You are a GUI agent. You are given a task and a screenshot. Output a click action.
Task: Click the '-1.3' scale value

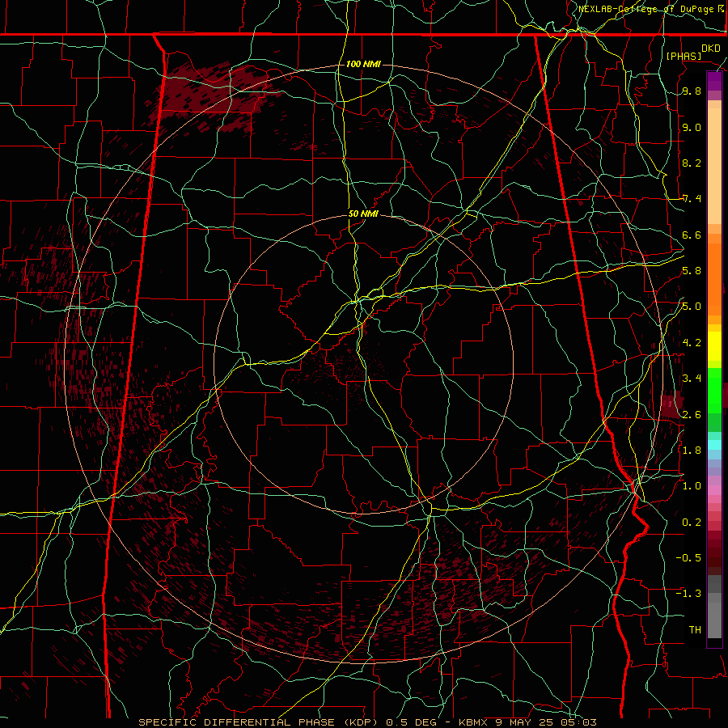pyautogui.click(x=688, y=594)
